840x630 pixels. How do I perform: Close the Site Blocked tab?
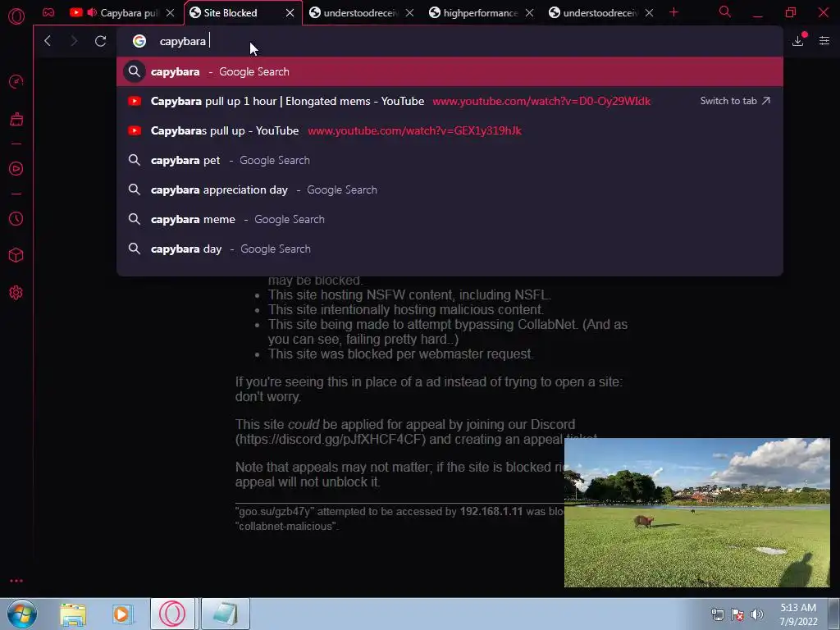point(290,13)
